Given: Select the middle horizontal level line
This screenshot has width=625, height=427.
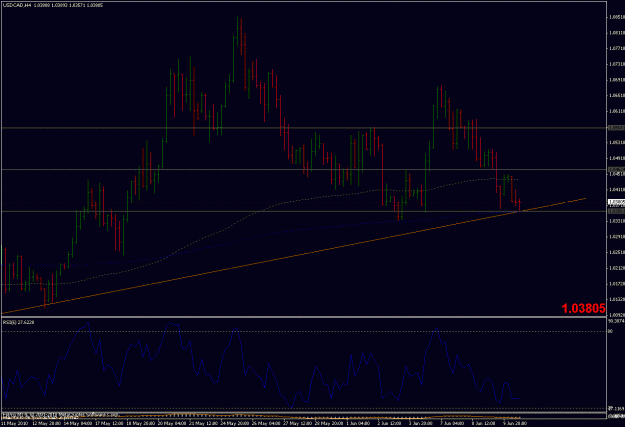Looking at the screenshot, I should [x=305, y=169].
